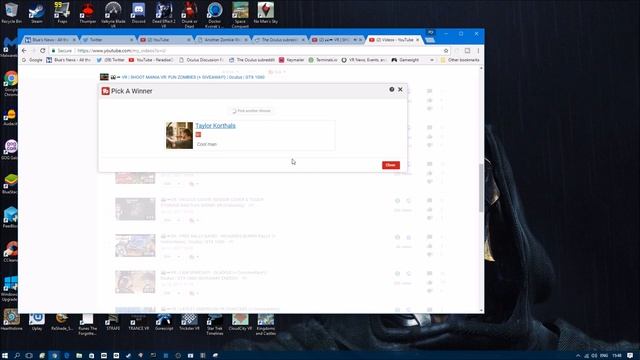Open the Space Conquest desktop shortcut
Screen dimensions: 640x360
tap(240, 15)
